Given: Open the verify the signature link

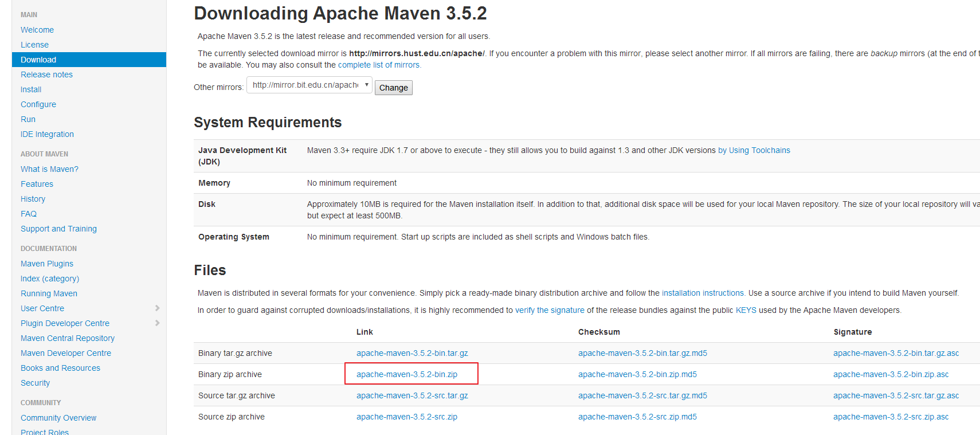Looking at the screenshot, I should click(x=550, y=310).
